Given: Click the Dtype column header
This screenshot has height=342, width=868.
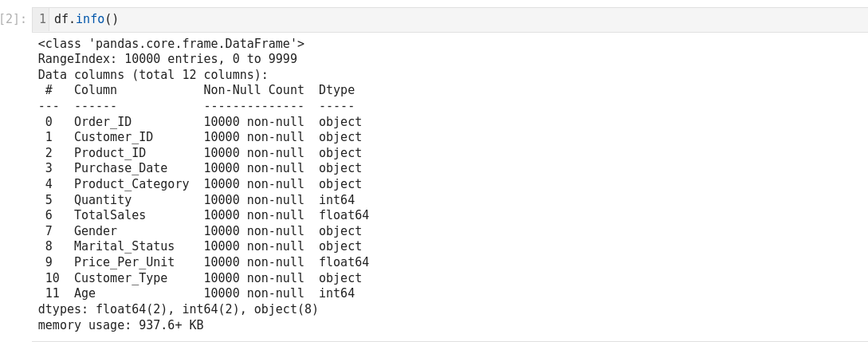Looking at the screenshot, I should coord(336,90).
